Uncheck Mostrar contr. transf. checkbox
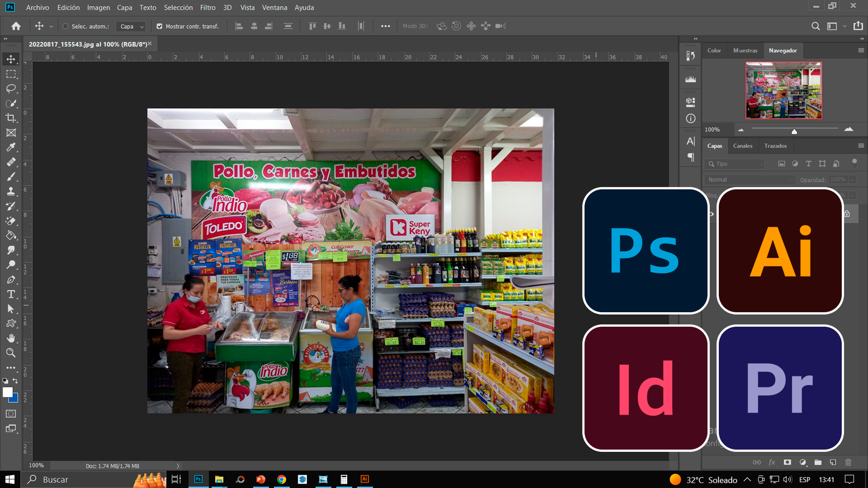Viewport: 868px width, 488px height. point(160,26)
